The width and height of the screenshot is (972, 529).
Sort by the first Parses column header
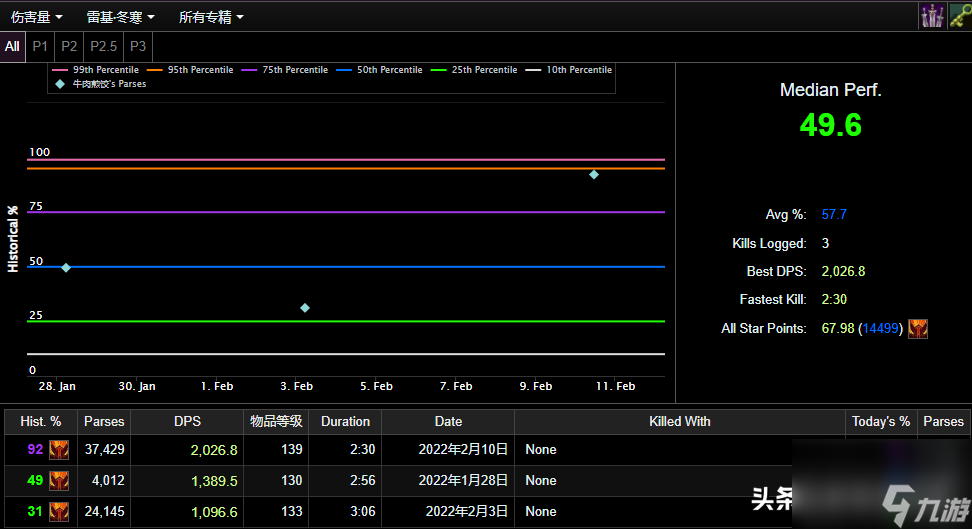(104, 422)
